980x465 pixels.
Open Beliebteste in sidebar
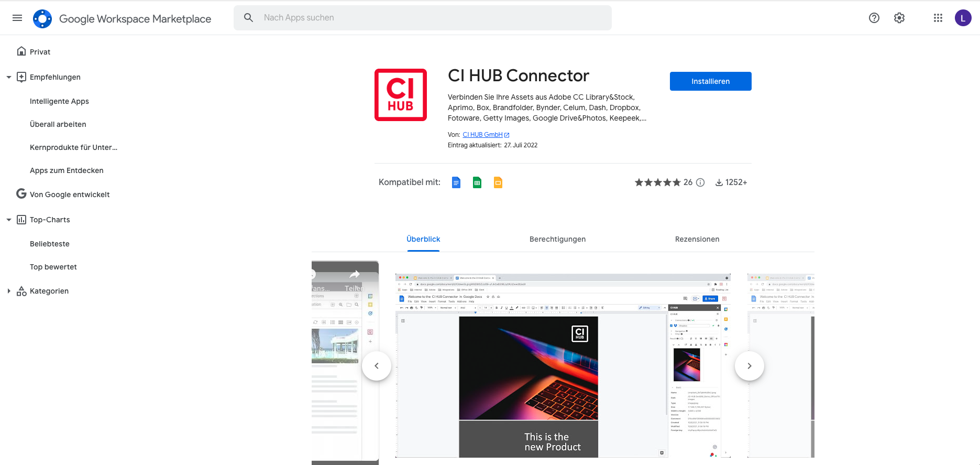[50, 244]
